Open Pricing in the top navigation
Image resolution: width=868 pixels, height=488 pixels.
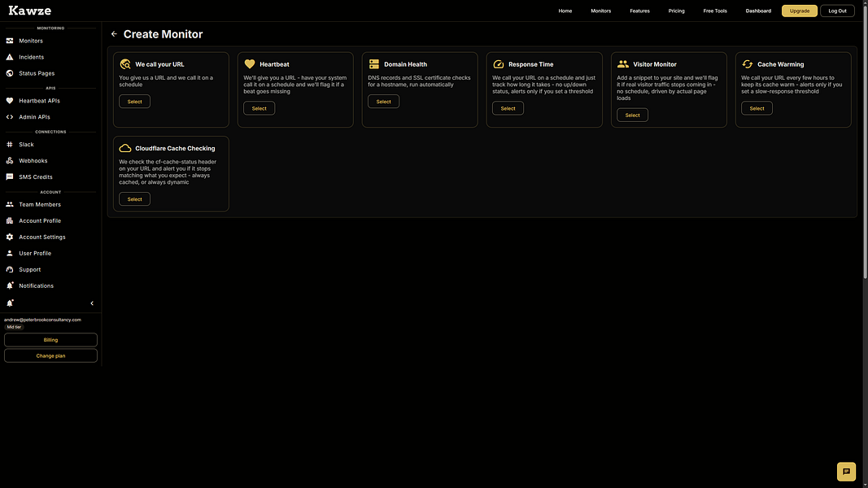[x=677, y=11]
